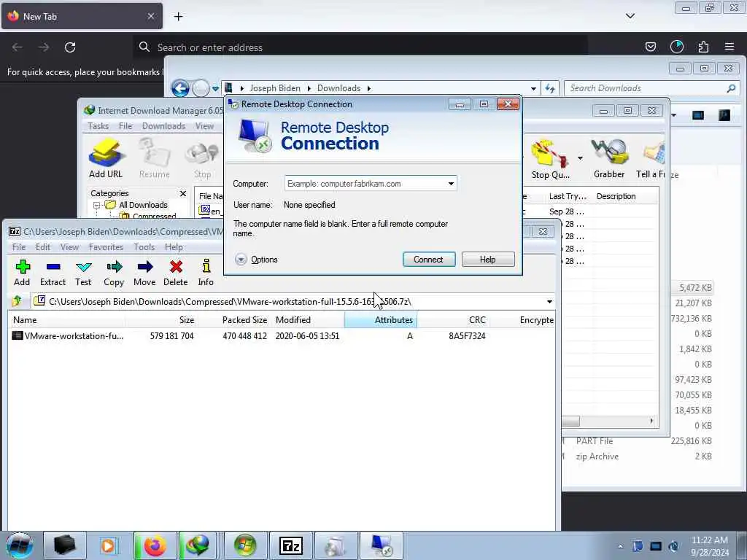The height and width of the screenshot is (560, 747).
Task: Reload the page in Firefox
Action: (x=70, y=47)
